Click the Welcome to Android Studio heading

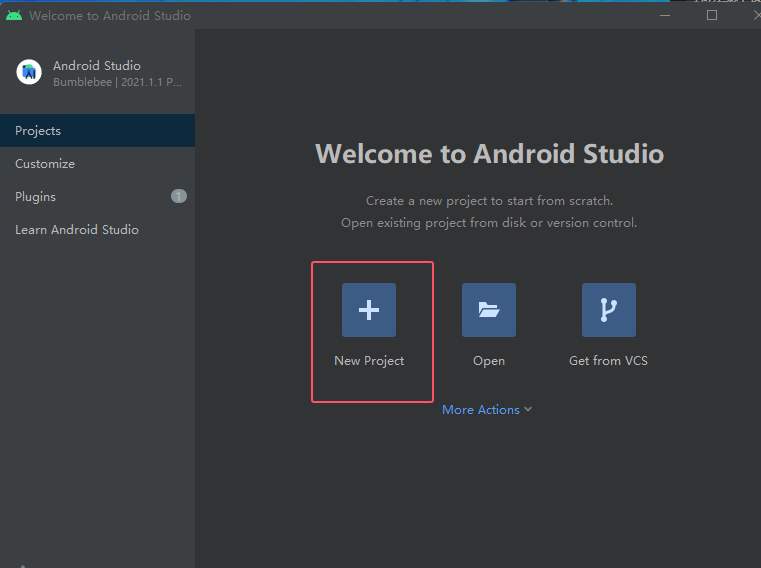489,154
